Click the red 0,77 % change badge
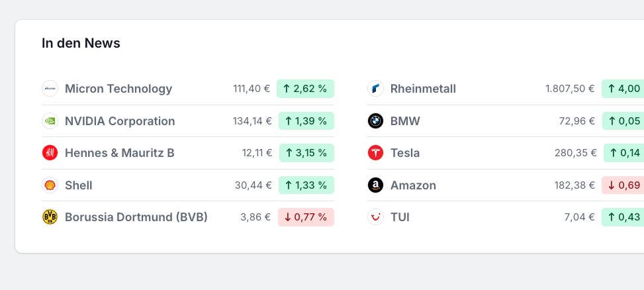 306,217
